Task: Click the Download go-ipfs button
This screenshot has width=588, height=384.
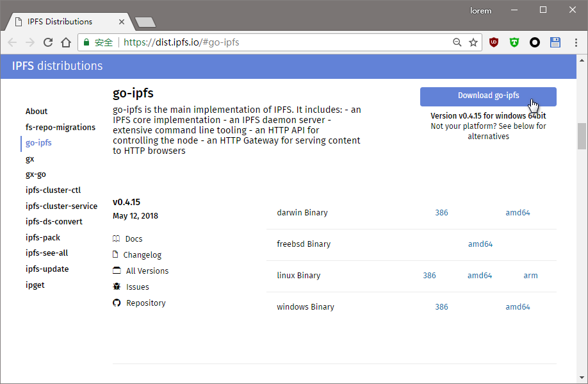Action: point(488,96)
